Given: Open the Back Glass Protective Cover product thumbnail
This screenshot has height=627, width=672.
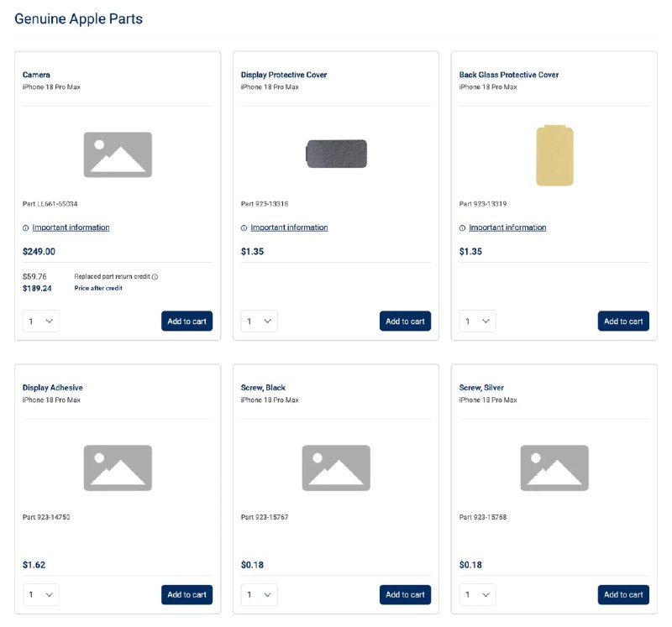Looking at the screenshot, I should click(555, 155).
